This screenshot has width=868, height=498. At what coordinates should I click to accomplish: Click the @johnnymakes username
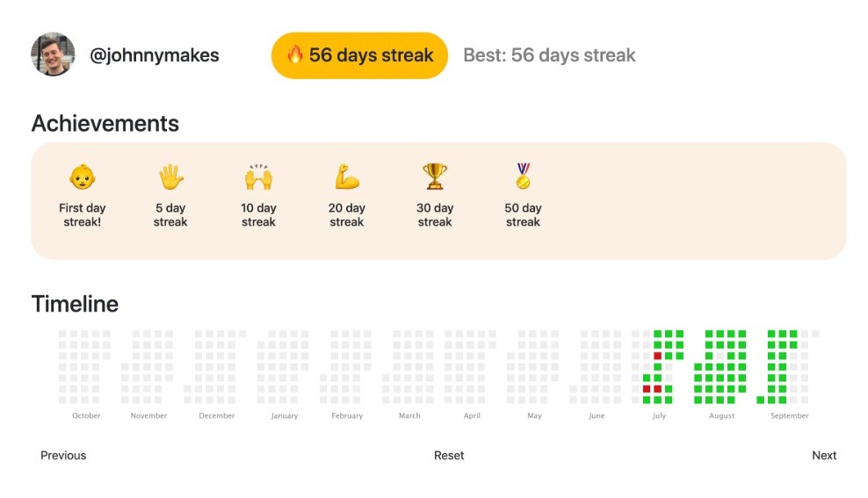click(x=155, y=55)
